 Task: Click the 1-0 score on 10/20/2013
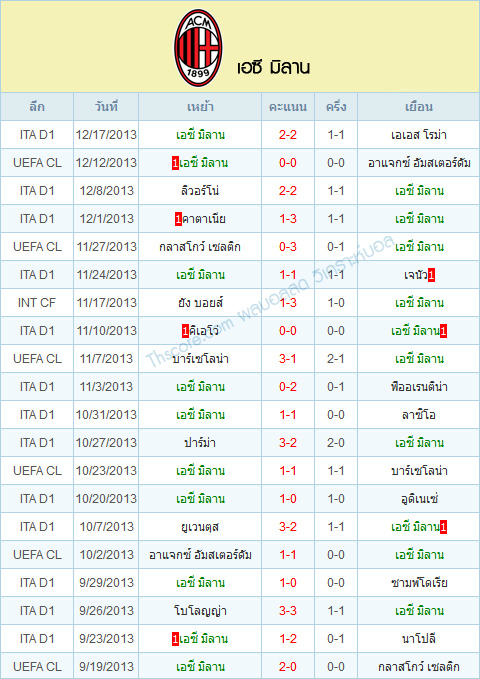click(288, 499)
